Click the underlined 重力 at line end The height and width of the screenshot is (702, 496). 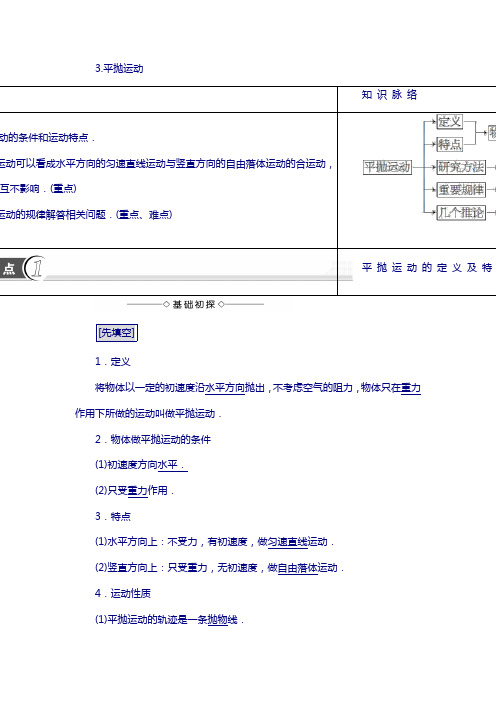click(x=410, y=388)
